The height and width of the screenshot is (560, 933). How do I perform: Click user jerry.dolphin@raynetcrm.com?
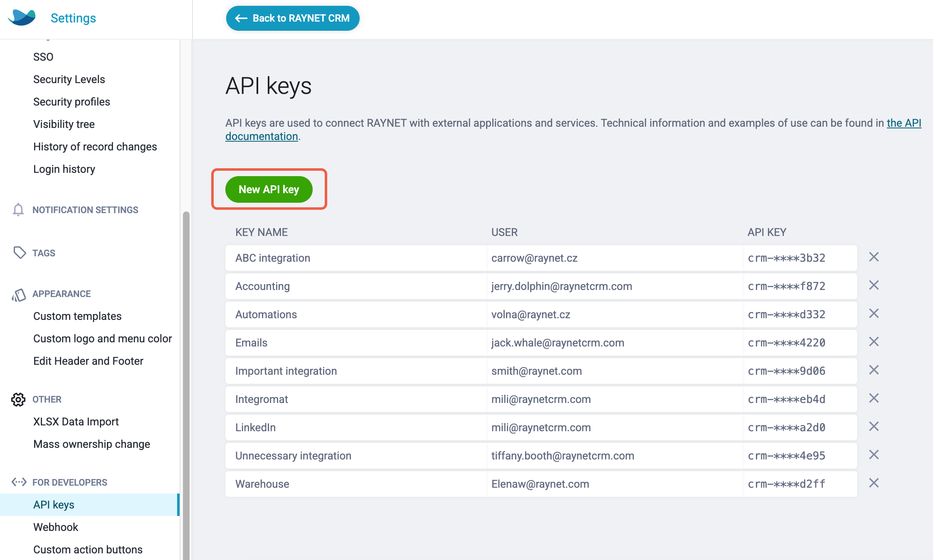tap(562, 286)
